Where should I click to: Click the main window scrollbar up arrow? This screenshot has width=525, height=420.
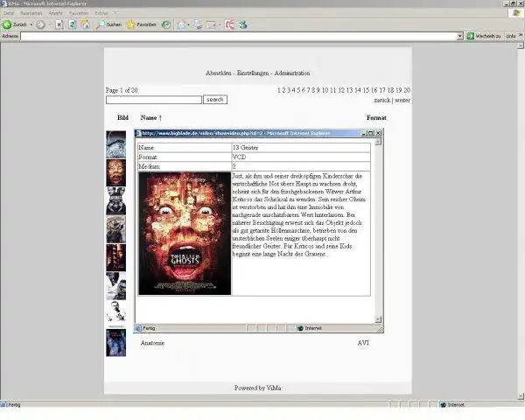(x=521, y=45)
